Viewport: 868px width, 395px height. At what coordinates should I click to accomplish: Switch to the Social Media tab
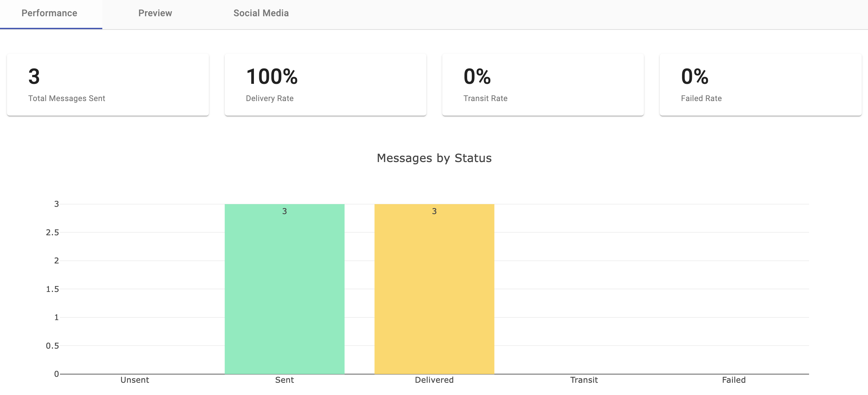click(261, 13)
